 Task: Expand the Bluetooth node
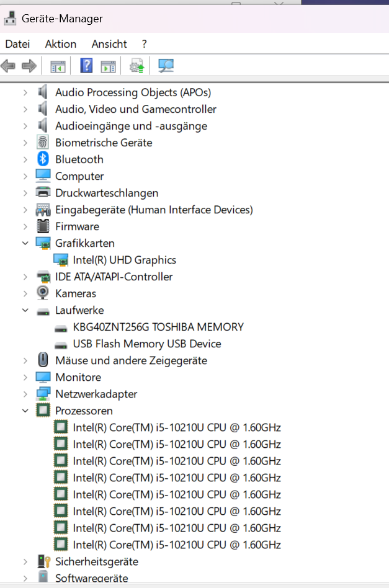[25, 159]
